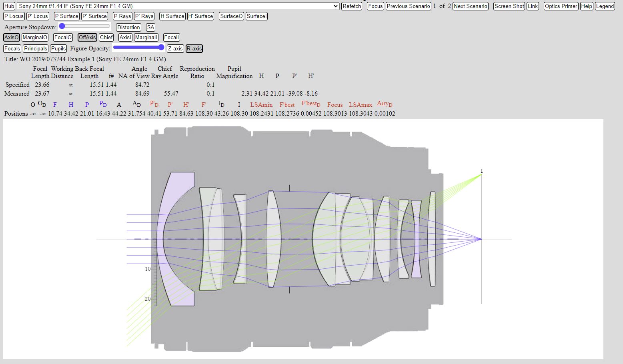The height and width of the screenshot is (364, 623).
Task: Disable the OffAxis rays
Action: point(87,37)
